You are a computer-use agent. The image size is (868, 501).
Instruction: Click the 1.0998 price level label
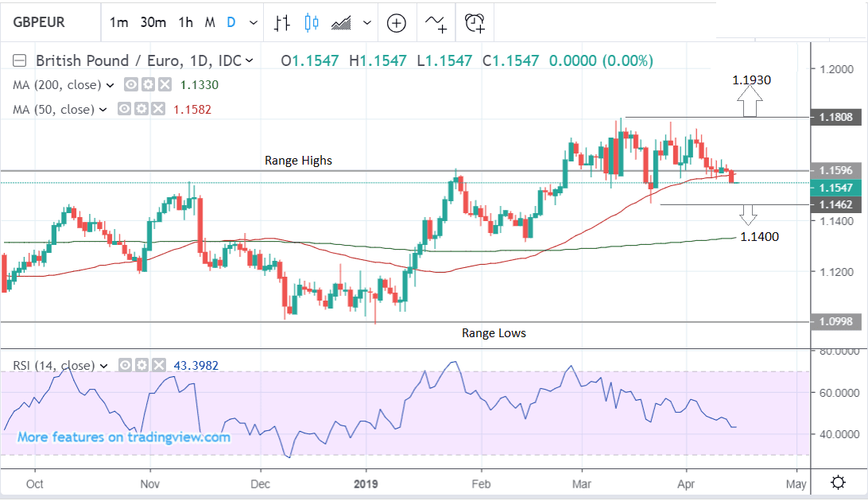click(836, 321)
